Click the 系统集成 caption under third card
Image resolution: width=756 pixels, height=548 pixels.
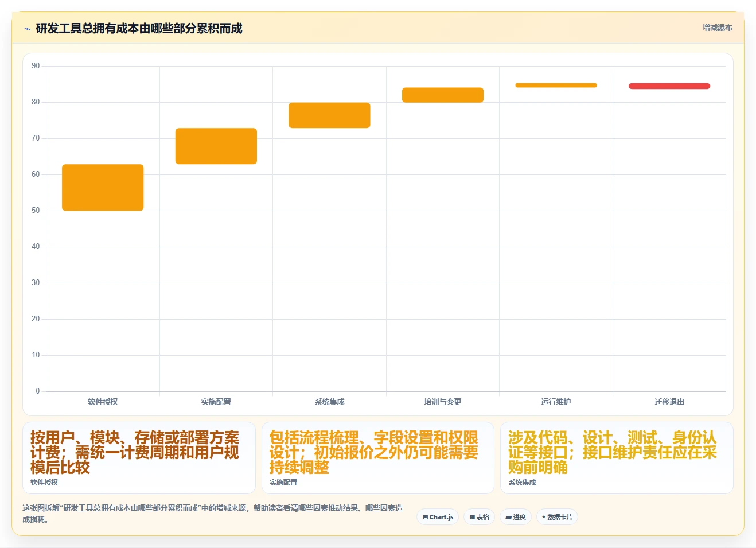522,483
